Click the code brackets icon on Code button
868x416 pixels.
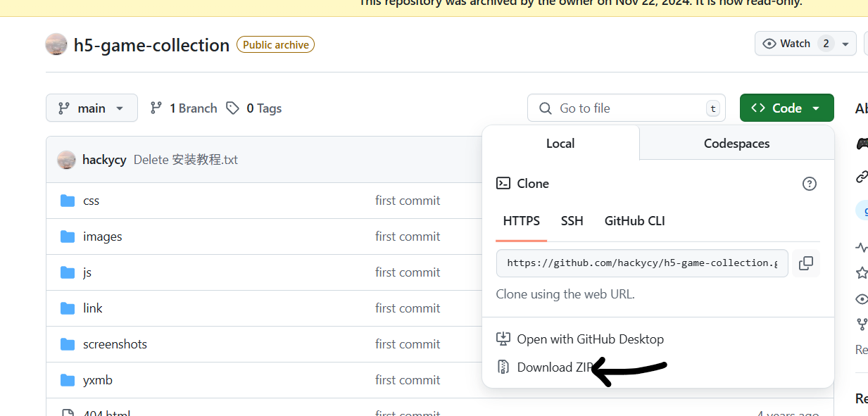click(758, 108)
